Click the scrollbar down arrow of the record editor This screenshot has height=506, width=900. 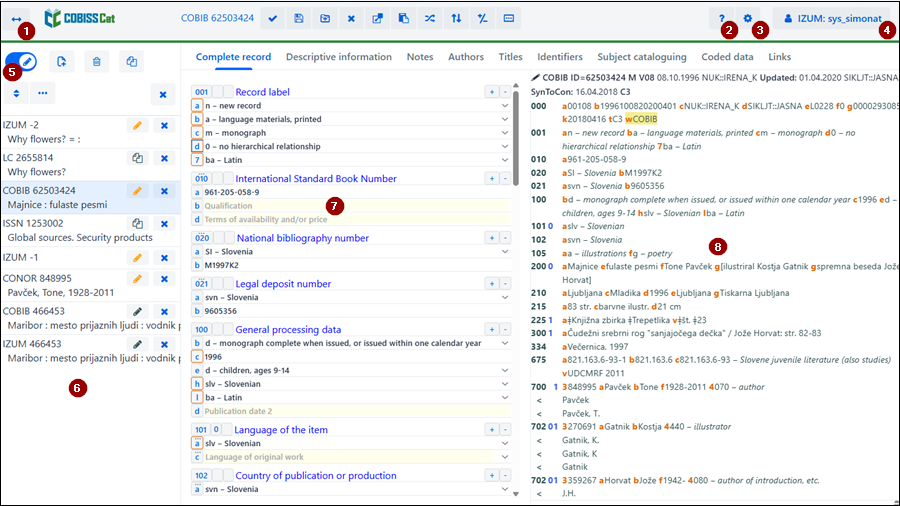[x=515, y=494]
